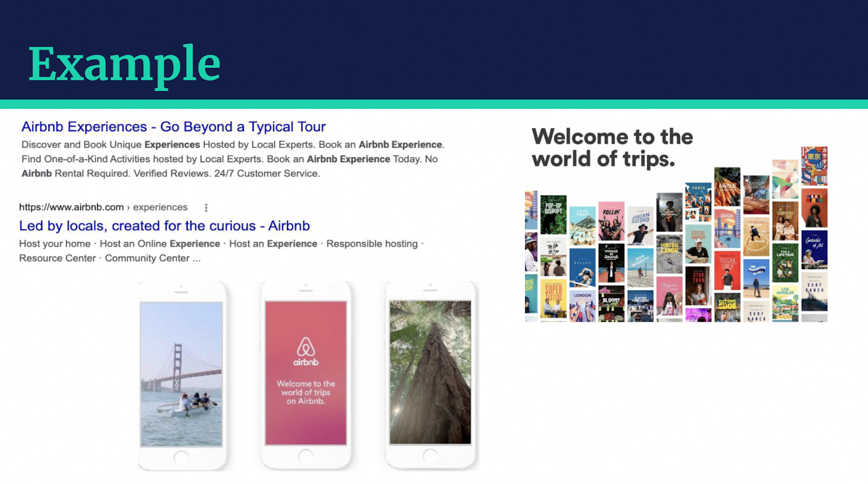Click the Airbnb logo on the pink phone screen
This screenshot has height=484, width=868.
(x=306, y=352)
